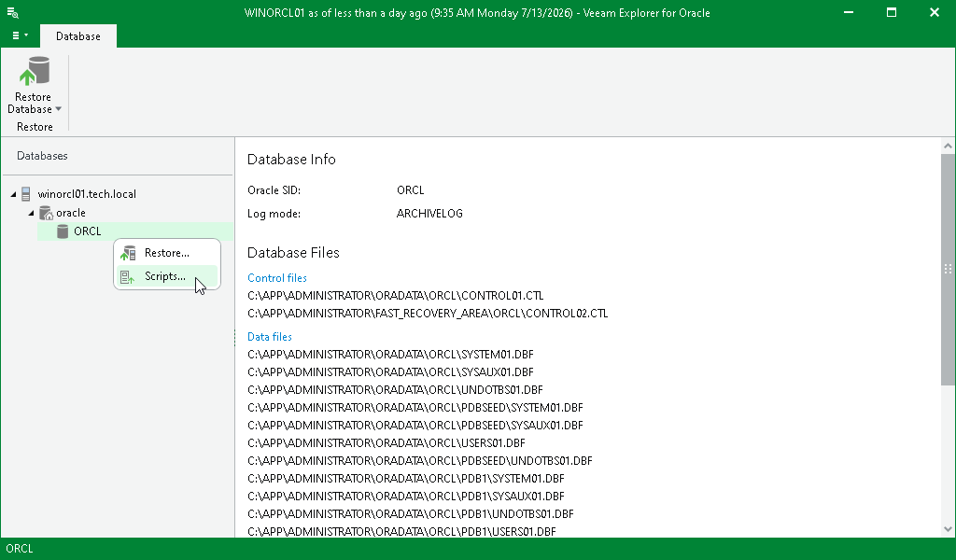956x560 pixels.
Task: Open the Restore Database dropdown arrow
Action: [x=59, y=109]
